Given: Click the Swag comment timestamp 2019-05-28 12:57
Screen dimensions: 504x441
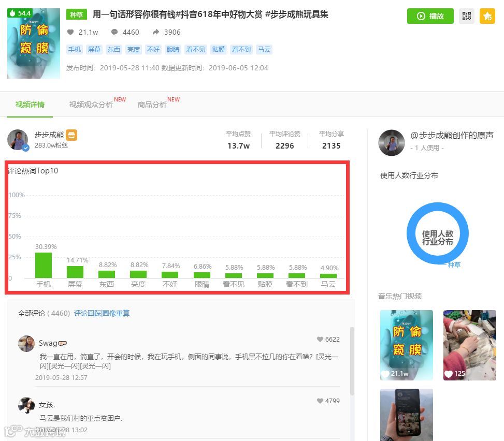Looking at the screenshot, I should 61,378.
